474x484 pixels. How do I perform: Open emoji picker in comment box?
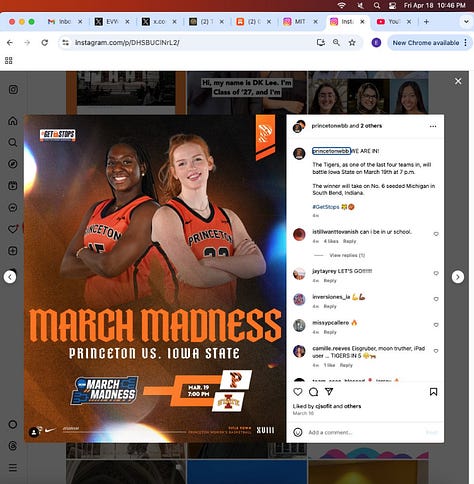[298, 432]
